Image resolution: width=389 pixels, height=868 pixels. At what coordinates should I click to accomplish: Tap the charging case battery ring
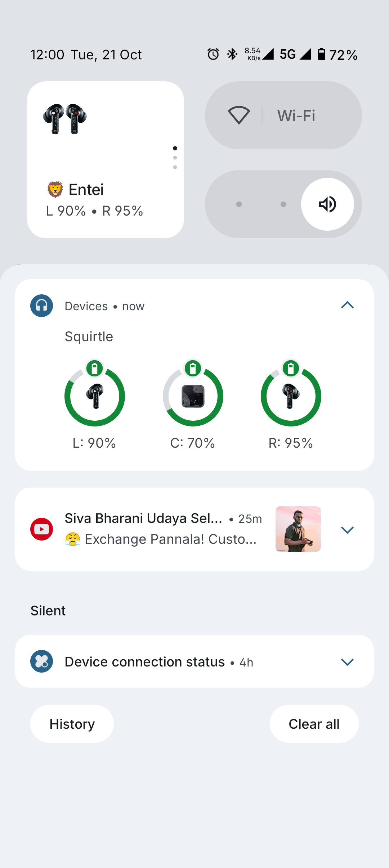(193, 396)
